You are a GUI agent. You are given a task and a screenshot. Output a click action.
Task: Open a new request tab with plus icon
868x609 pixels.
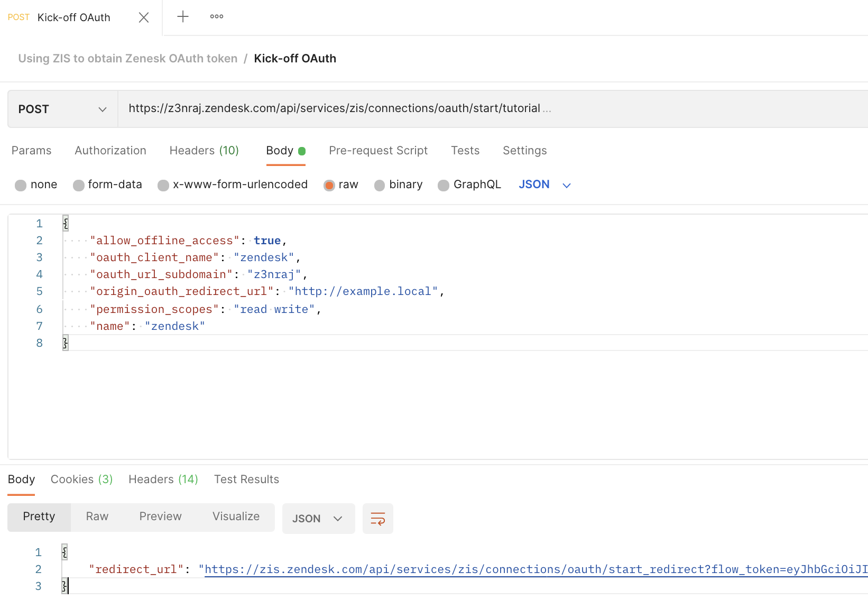point(182,17)
